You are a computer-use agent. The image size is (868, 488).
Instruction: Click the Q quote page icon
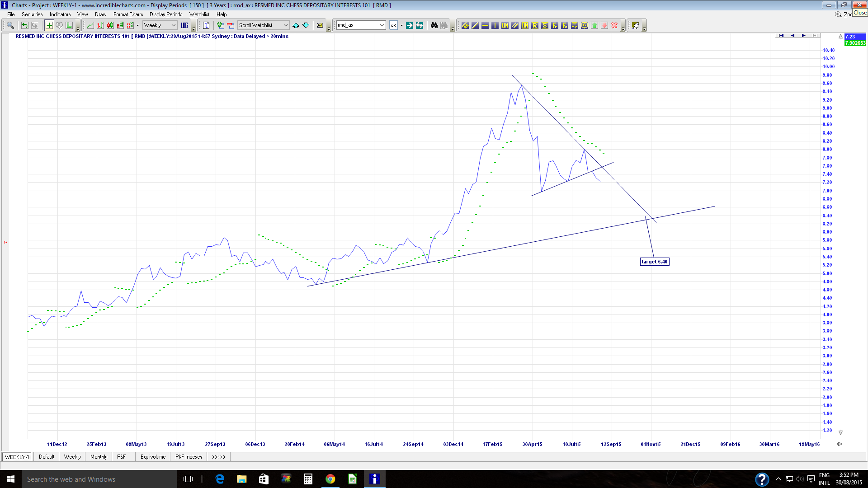click(x=206, y=25)
